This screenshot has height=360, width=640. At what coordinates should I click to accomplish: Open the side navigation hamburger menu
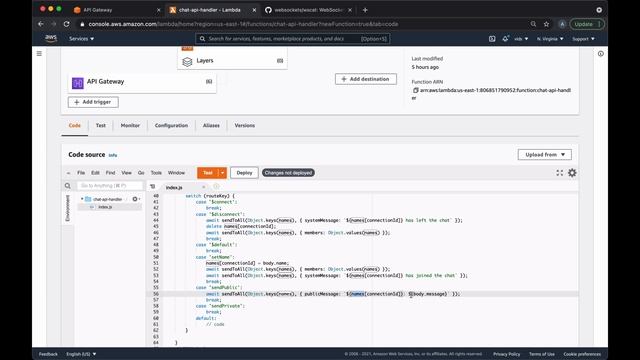(39, 53)
